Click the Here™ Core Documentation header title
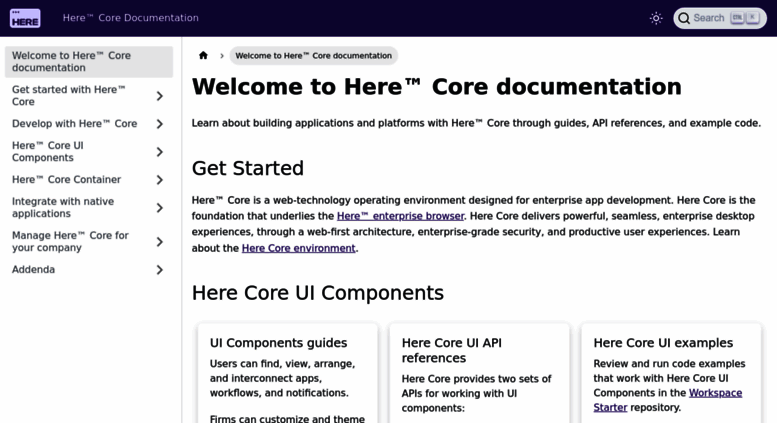Screen dimensions: 777x423 point(130,18)
